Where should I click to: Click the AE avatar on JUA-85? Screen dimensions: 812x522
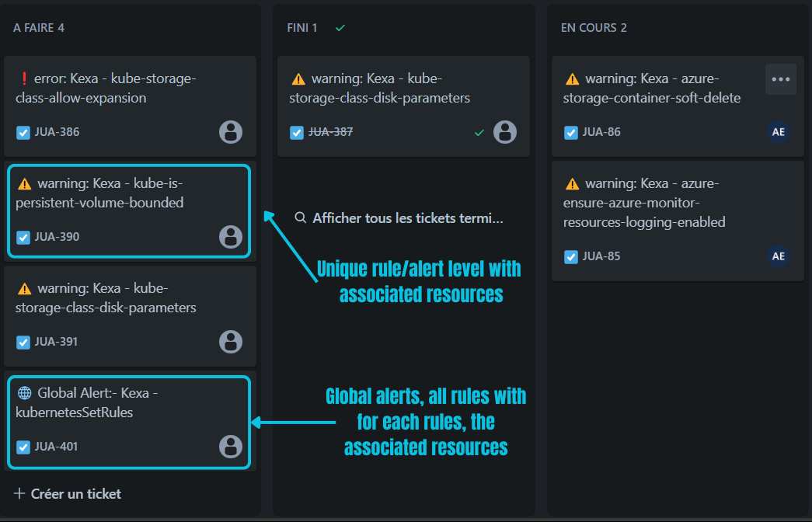point(778,256)
